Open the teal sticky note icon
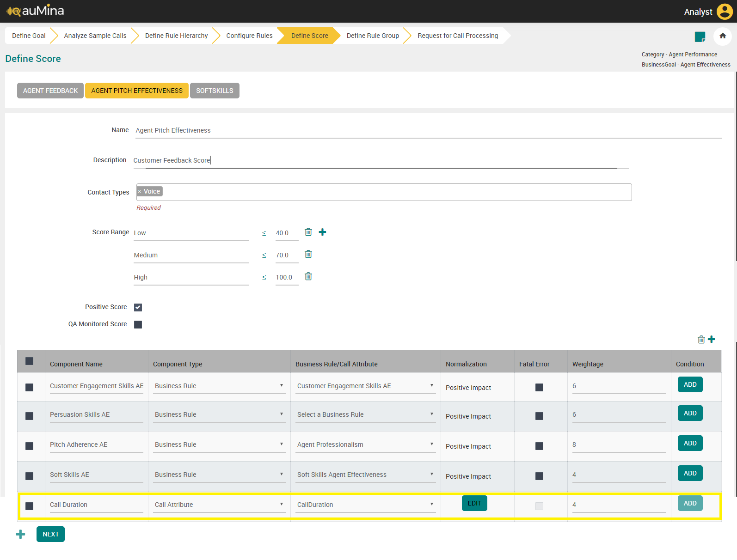This screenshot has height=560, width=737. 700,37
